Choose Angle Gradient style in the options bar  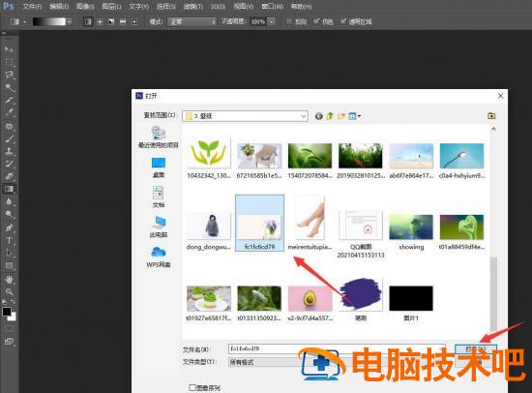coord(111,21)
